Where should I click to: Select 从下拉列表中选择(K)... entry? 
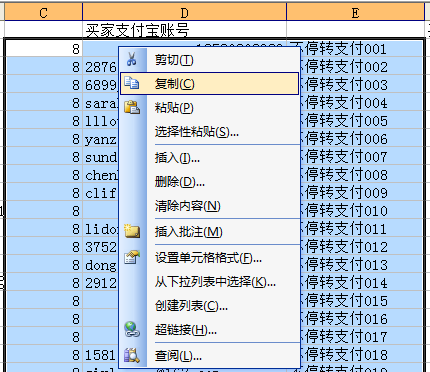coord(209,282)
